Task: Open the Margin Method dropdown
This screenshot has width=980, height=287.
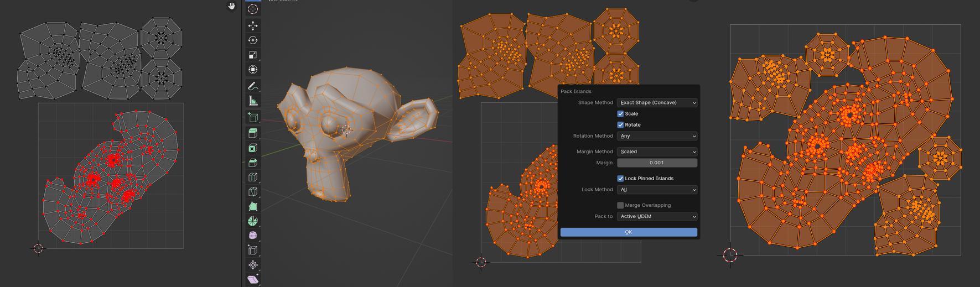Action: pyautogui.click(x=657, y=152)
